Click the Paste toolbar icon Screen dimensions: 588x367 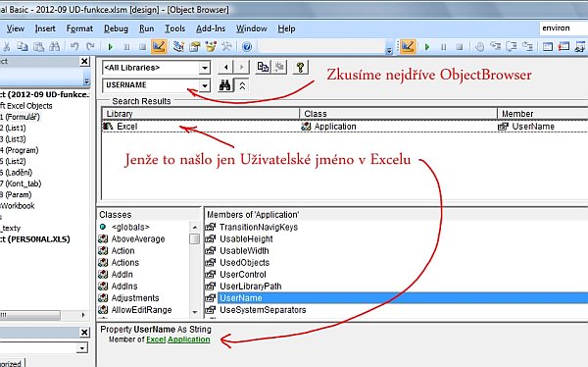click(x=38, y=46)
